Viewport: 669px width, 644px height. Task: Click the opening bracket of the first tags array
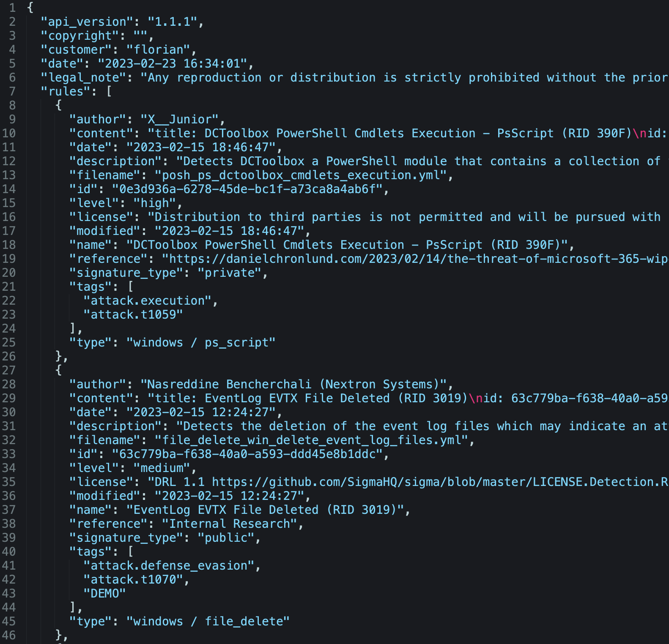[x=130, y=287]
